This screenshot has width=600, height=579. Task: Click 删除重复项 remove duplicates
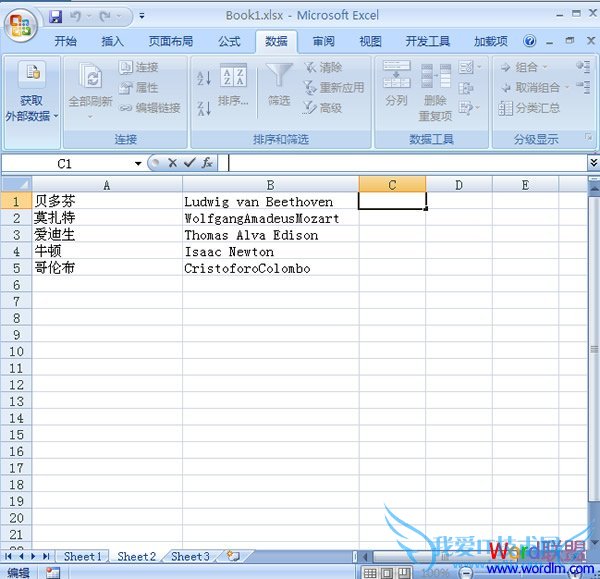435,93
